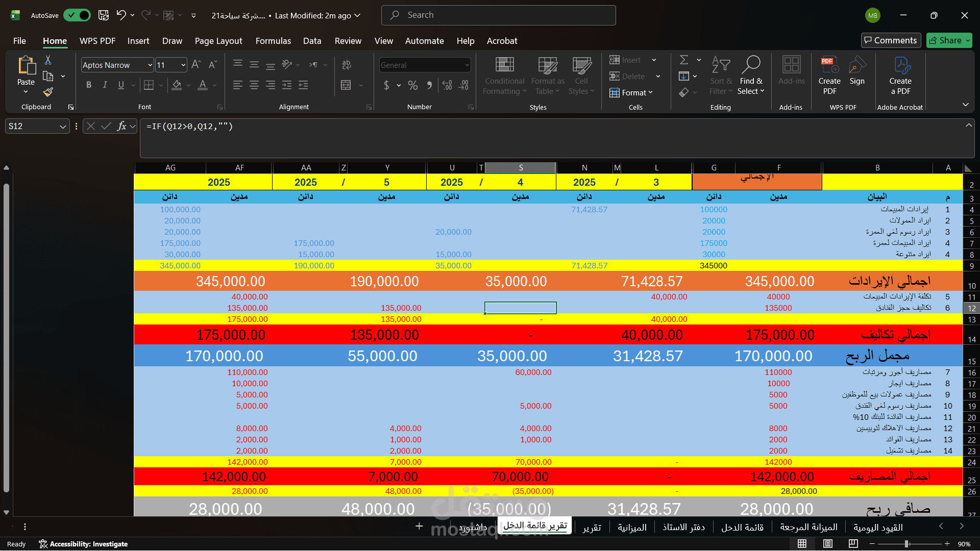Open the font size dropdown
The image size is (980, 551).
[x=183, y=65]
